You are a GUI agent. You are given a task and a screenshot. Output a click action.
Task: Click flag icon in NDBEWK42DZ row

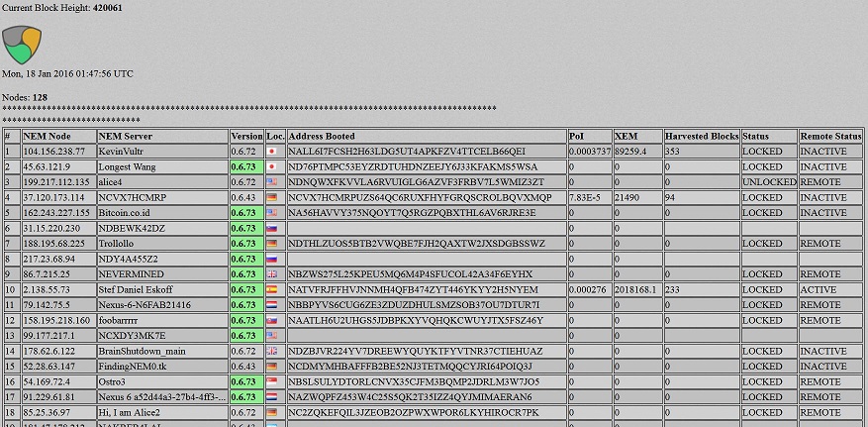pos(271,228)
